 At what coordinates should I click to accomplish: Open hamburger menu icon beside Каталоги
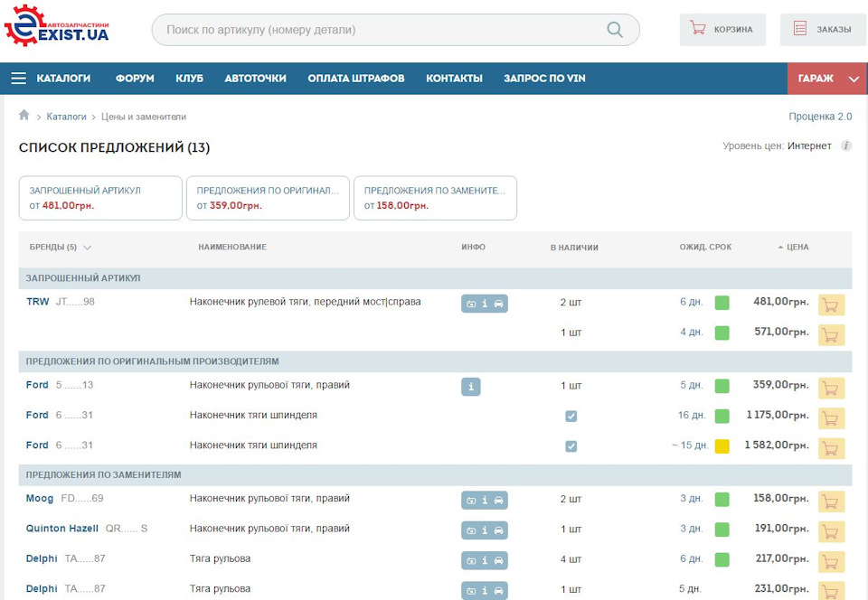point(19,78)
